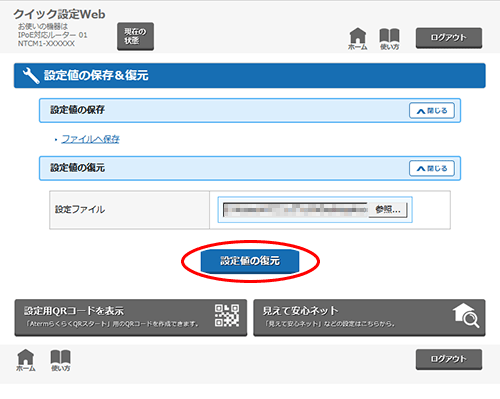500x399 pixels.
Task: Open the Home icon in top header
Action: coord(357,39)
